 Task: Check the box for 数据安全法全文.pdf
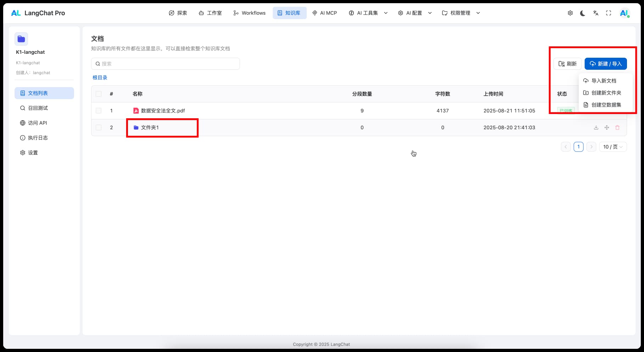coord(99,111)
